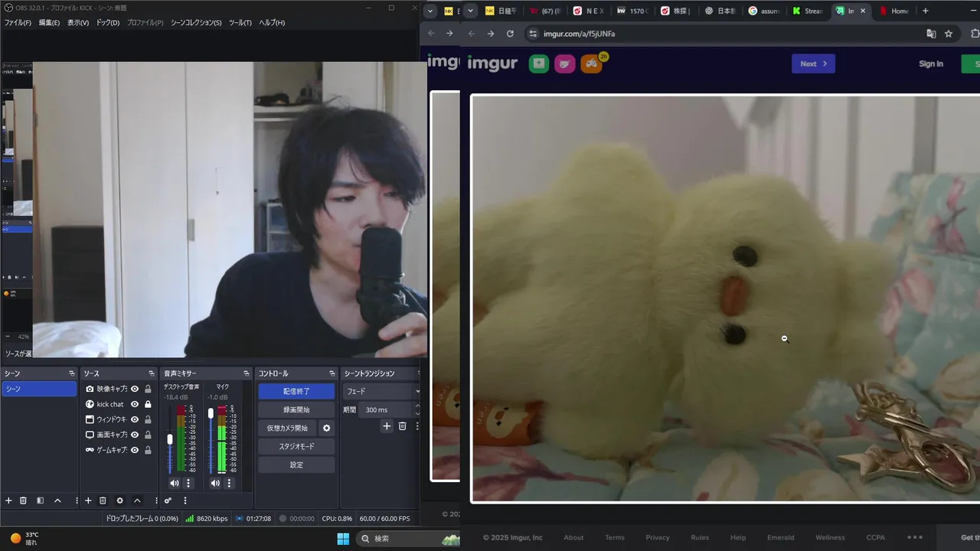Viewport: 980px width, 551px height.
Task: Mute the microphone speaker icon
Action: [215, 483]
